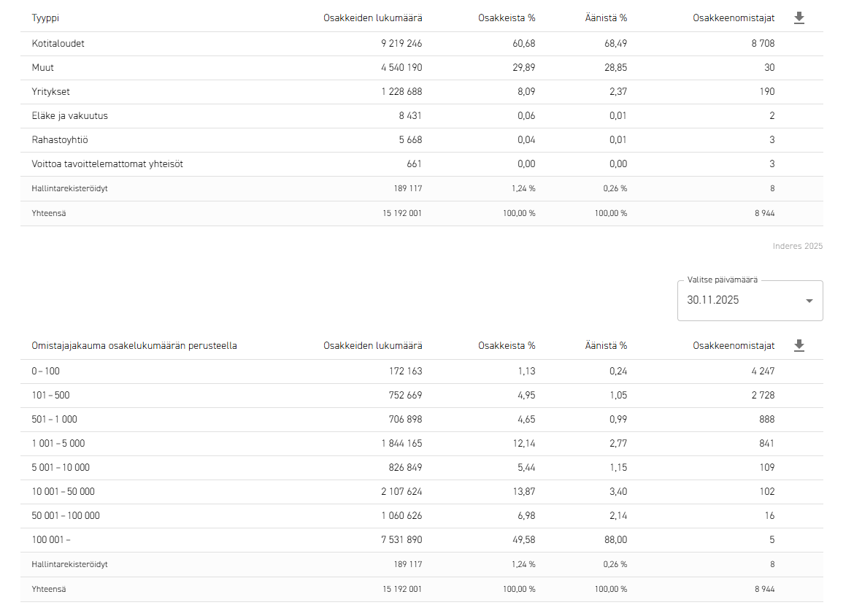This screenshot has height=616, width=854.
Task: Click Äänistä % header in Omistajajakauma table
Action: coord(606,346)
